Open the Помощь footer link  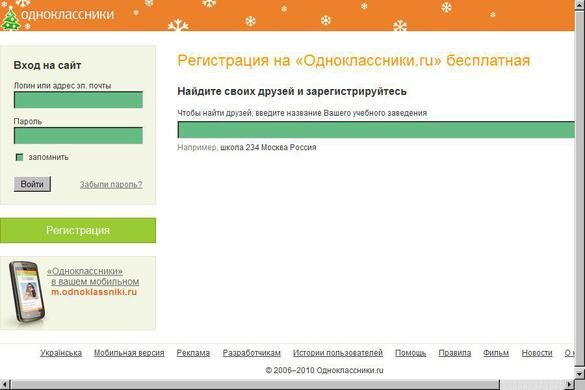click(x=410, y=353)
